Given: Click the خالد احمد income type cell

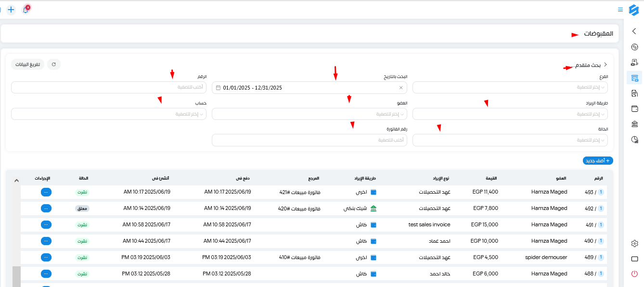Looking at the screenshot, I should pos(440,274).
